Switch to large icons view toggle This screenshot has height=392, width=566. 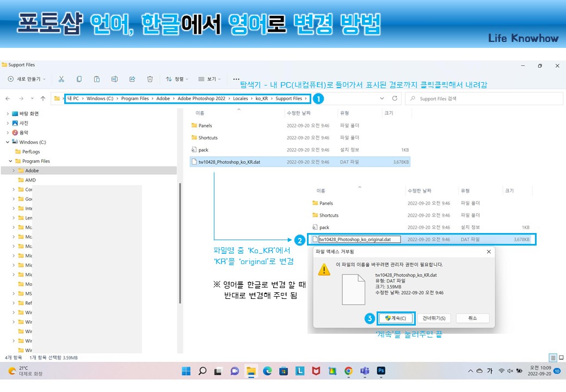tap(561, 358)
